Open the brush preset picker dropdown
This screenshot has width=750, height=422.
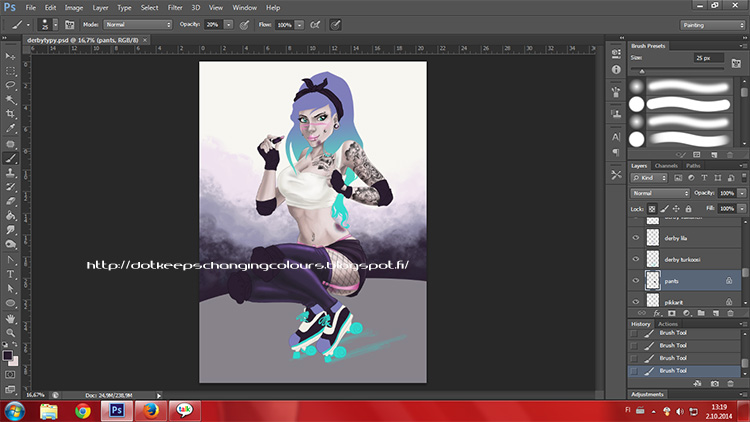[x=55, y=25]
